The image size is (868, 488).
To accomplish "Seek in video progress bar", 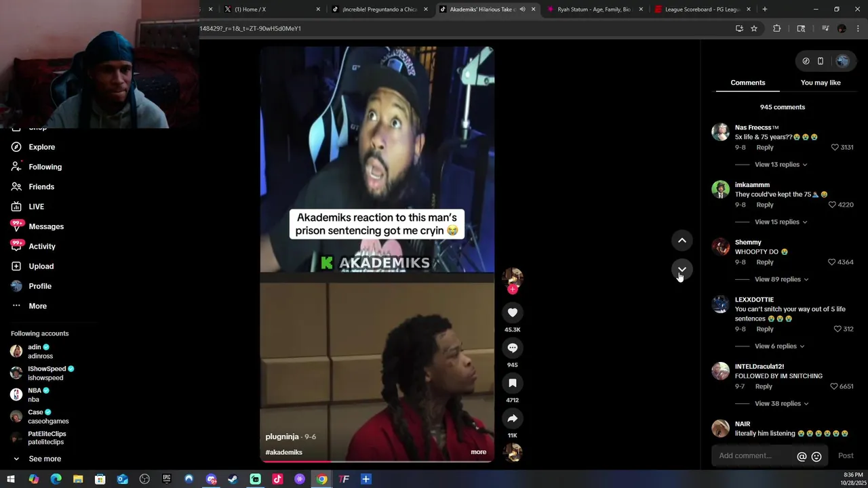I will pos(377,461).
